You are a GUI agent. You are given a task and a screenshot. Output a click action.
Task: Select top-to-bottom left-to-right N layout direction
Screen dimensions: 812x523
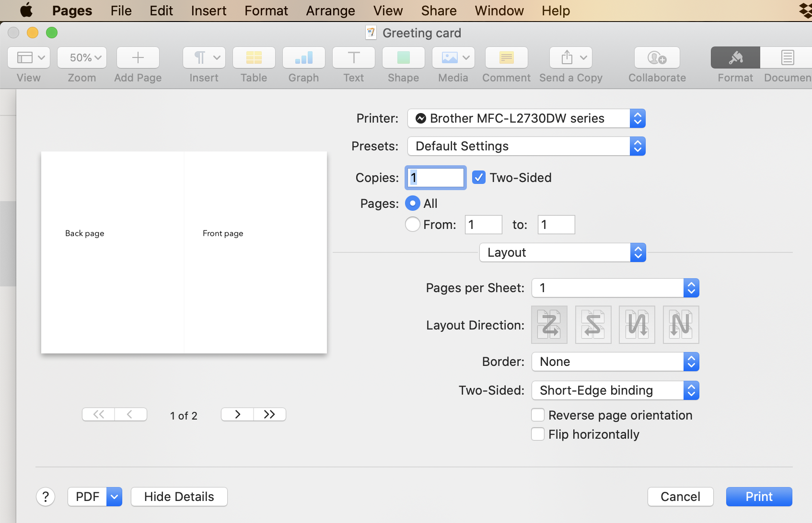pyautogui.click(x=681, y=325)
